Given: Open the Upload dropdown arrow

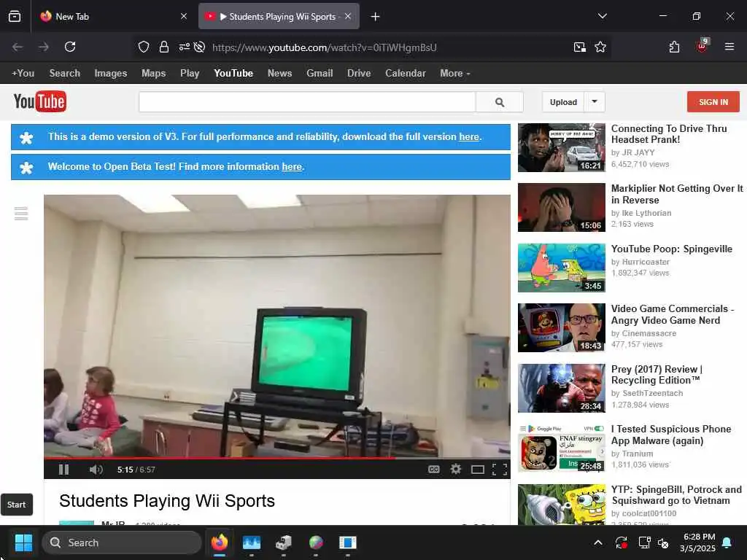Looking at the screenshot, I should pos(595,102).
